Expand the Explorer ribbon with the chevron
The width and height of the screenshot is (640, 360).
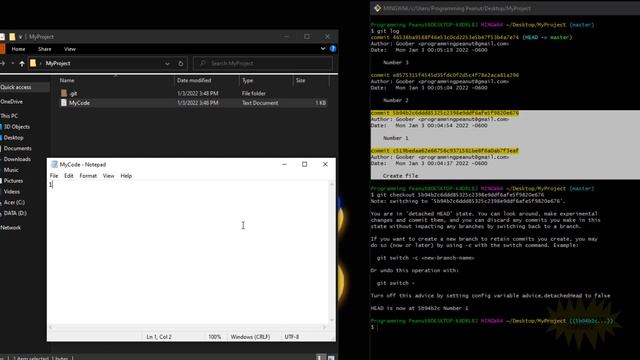[x=323, y=49]
